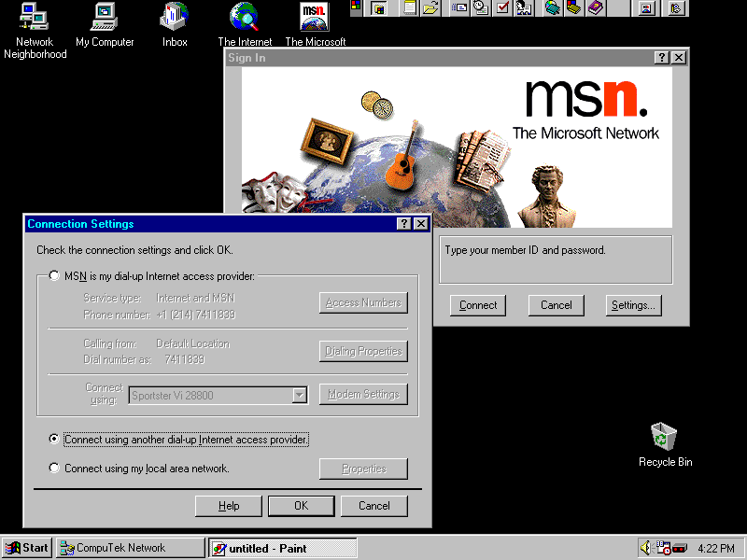Click the open folder icon in Office shortcut bar
This screenshot has height=560, width=747.
(x=430, y=8)
